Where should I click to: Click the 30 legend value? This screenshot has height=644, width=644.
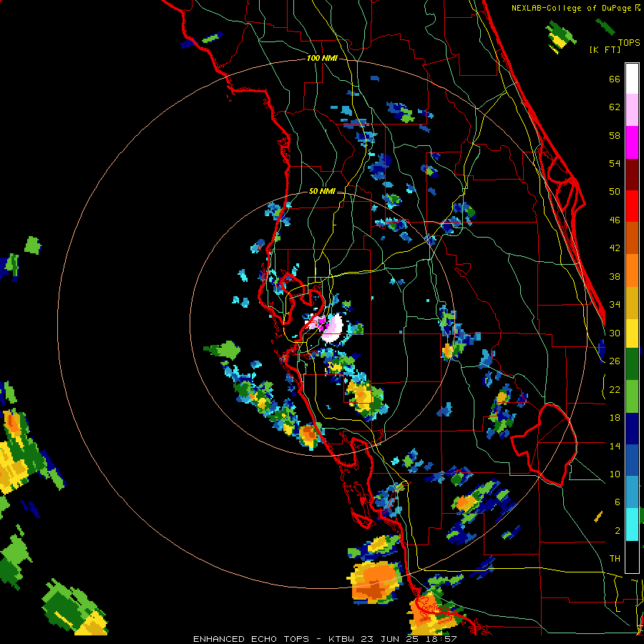[x=615, y=333]
